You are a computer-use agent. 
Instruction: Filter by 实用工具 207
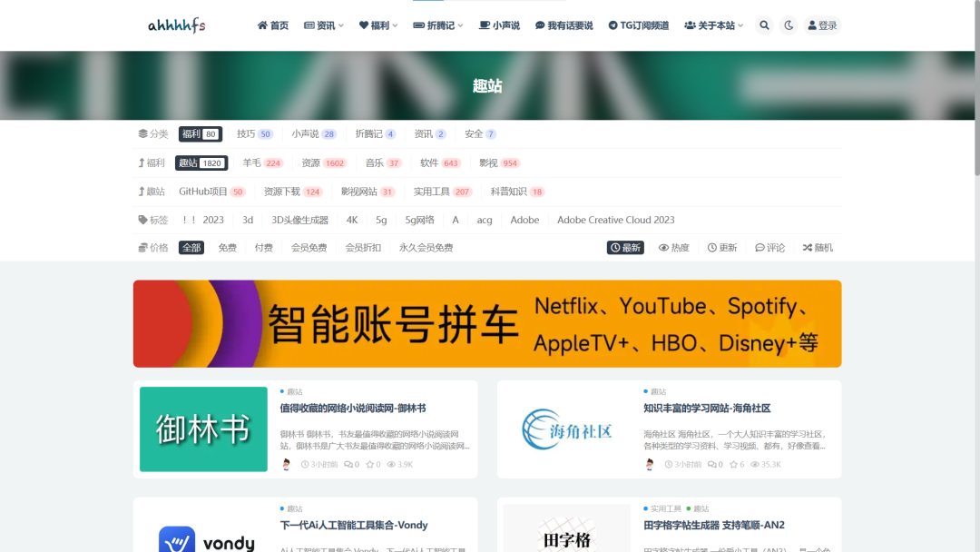pos(443,192)
